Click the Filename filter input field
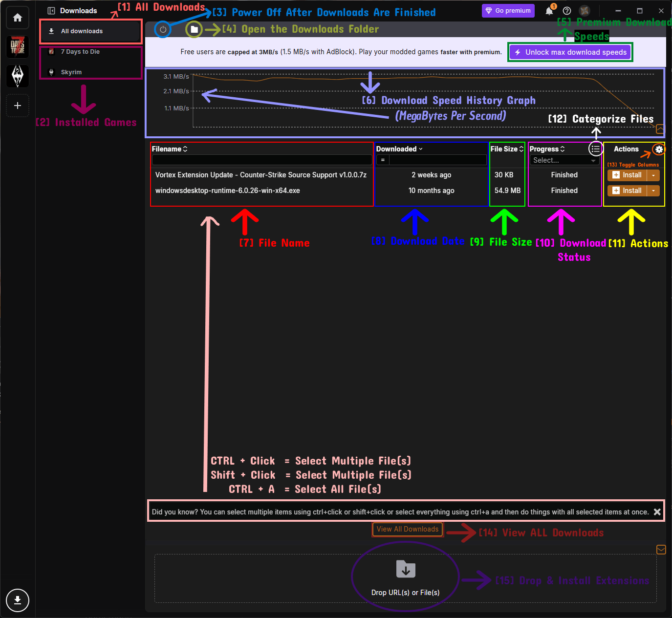672x618 pixels. coord(262,160)
